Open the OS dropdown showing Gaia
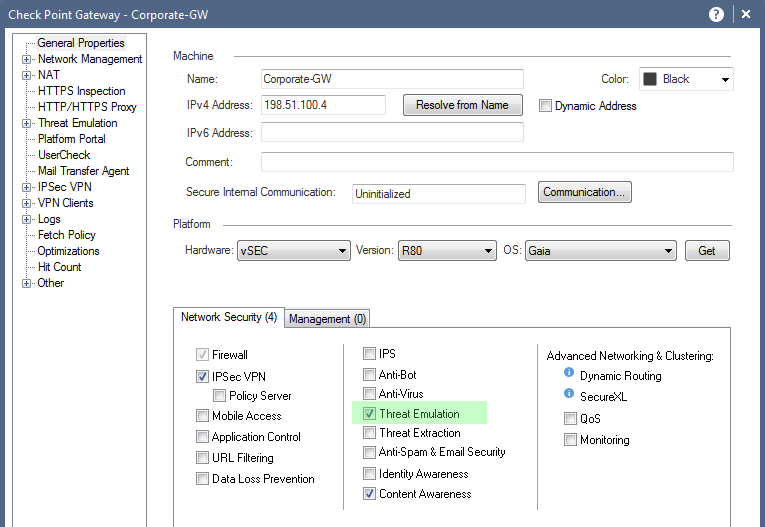 tap(601, 251)
